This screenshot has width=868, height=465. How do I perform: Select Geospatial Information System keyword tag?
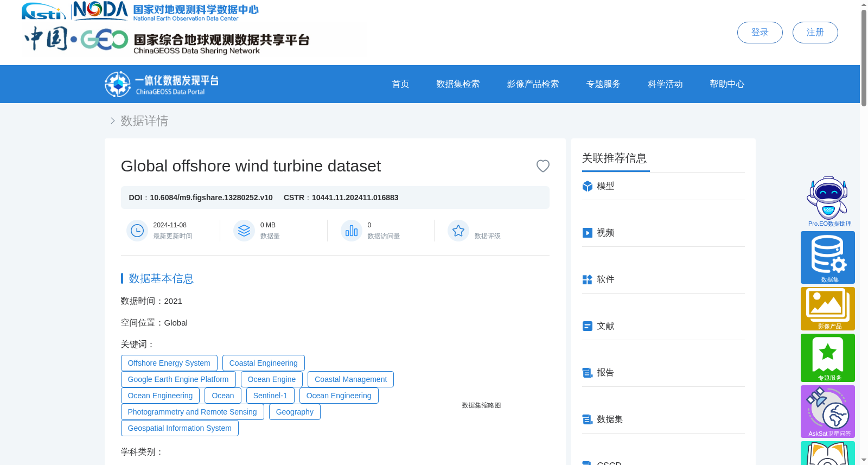tap(180, 428)
